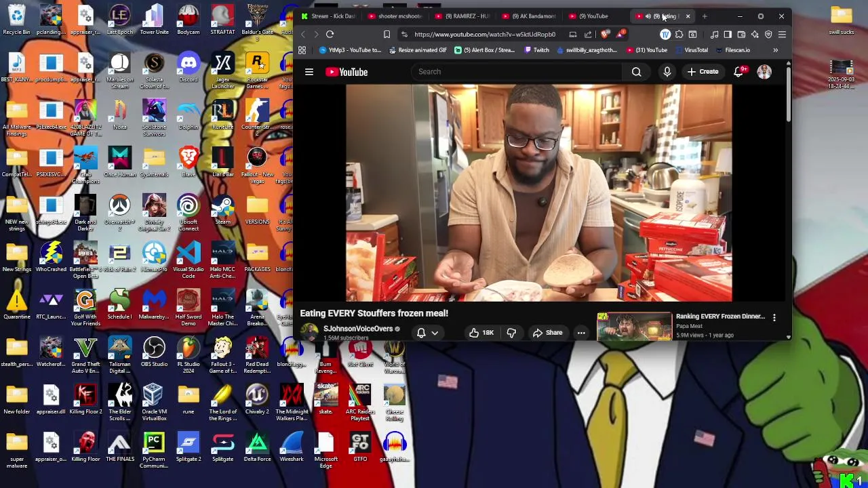Select the Wireshark desktop icon
Image resolution: width=868 pixels, height=488 pixels.
pyautogui.click(x=292, y=447)
